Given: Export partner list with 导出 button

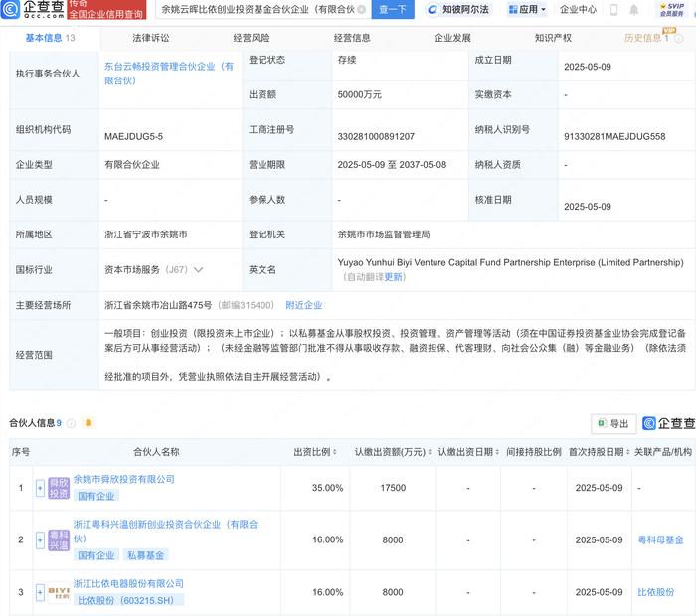Looking at the screenshot, I should pos(613,423).
